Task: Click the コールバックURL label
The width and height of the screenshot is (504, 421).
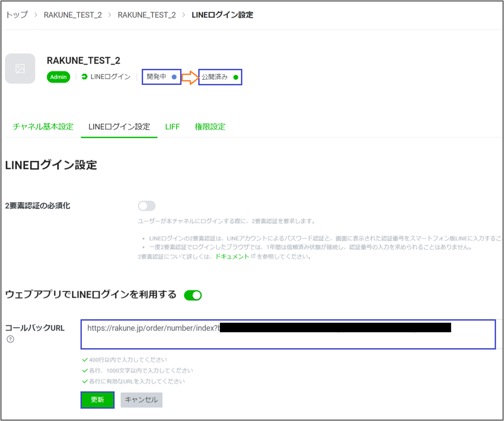Action: [x=35, y=328]
